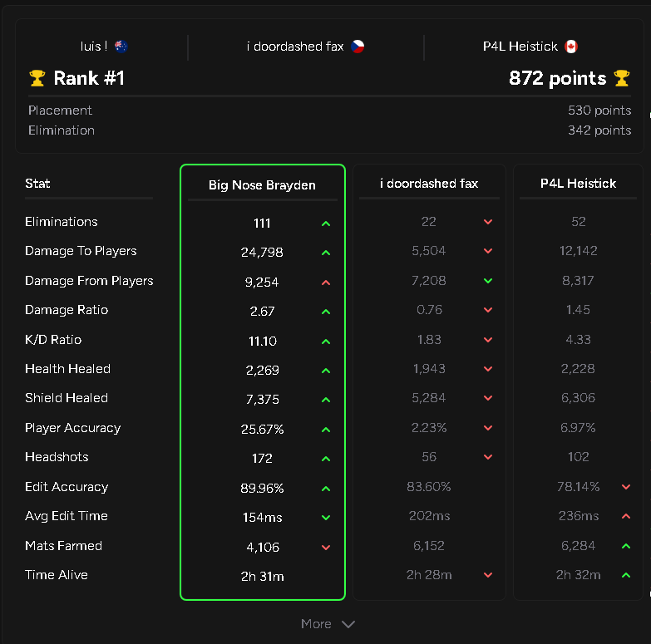The image size is (651, 644).
Task: Click the Eliminations stat label
Action: 62,222
